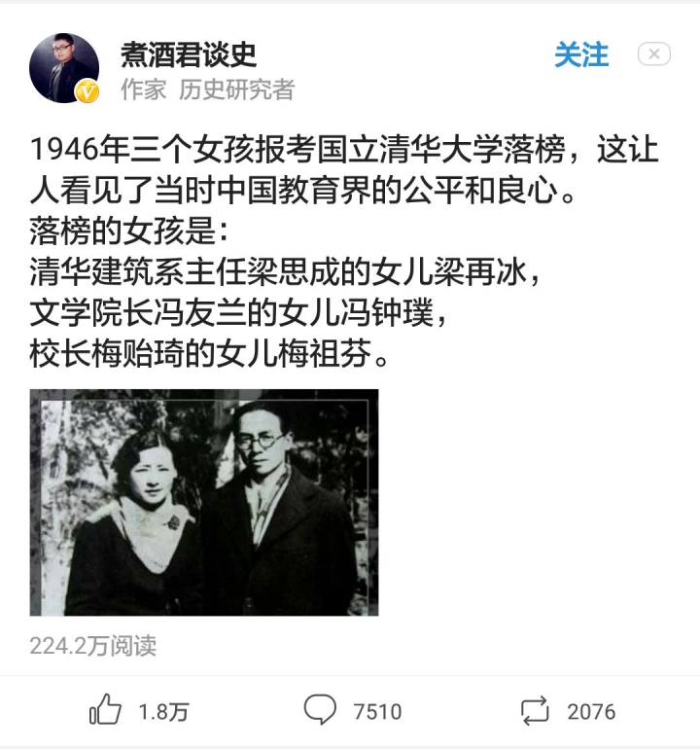The height and width of the screenshot is (749, 700).
Task: Click the line mentioning 冯钟璞
Action: 239,313
